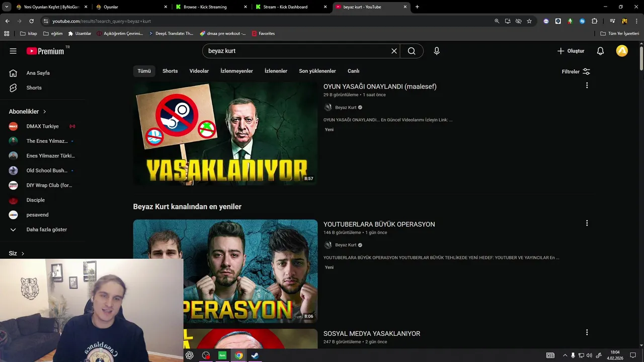Open options for SOSYAL MEDYA YASAKLANIYOR video

pyautogui.click(x=587, y=332)
